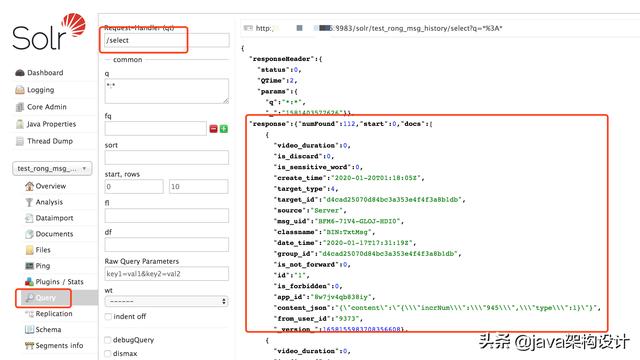Click the Request-Handler /select input field

point(167,40)
